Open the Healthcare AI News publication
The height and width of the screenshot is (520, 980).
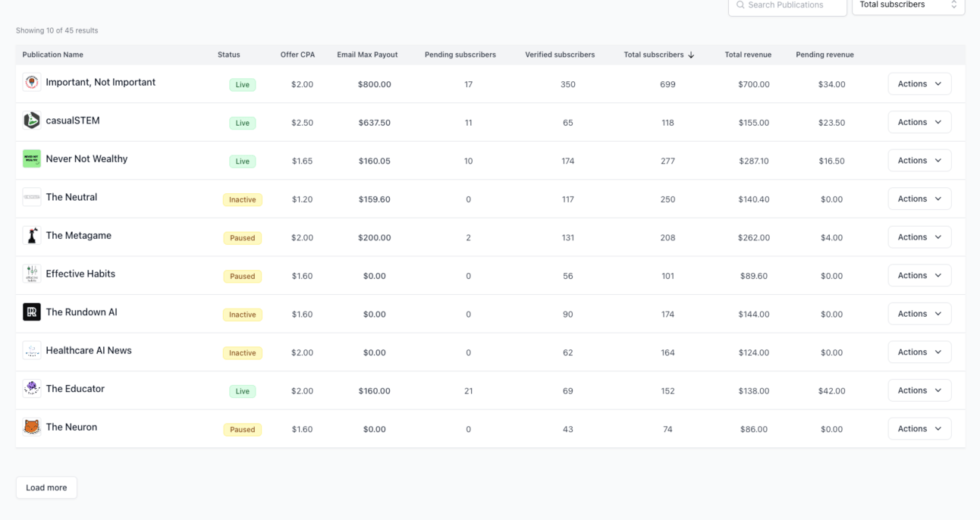tap(89, 351)
